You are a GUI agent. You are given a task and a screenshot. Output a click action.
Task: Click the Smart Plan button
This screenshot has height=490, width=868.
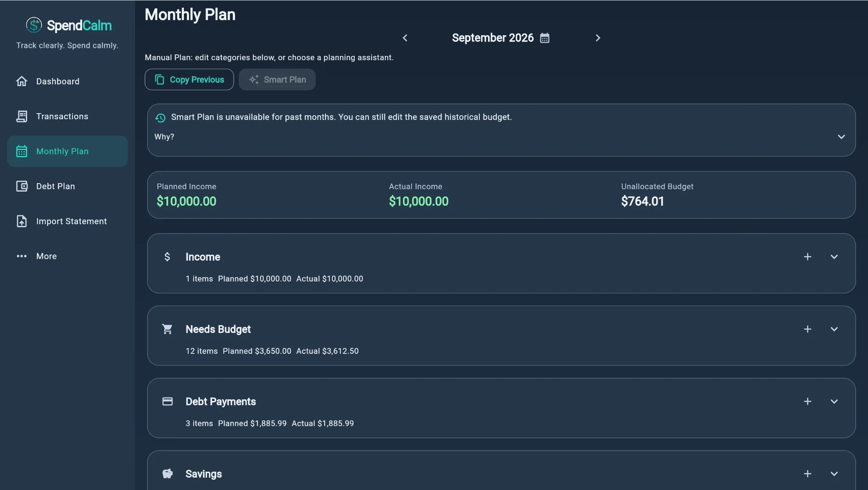coord(277,80)
